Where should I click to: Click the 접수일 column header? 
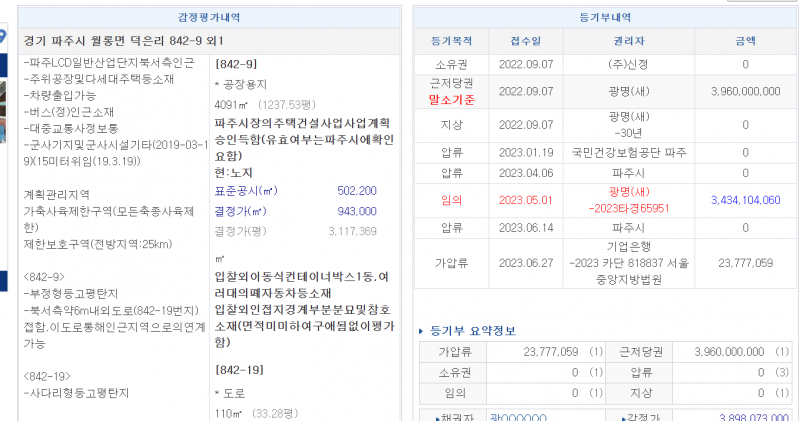(x=525, y=41)
